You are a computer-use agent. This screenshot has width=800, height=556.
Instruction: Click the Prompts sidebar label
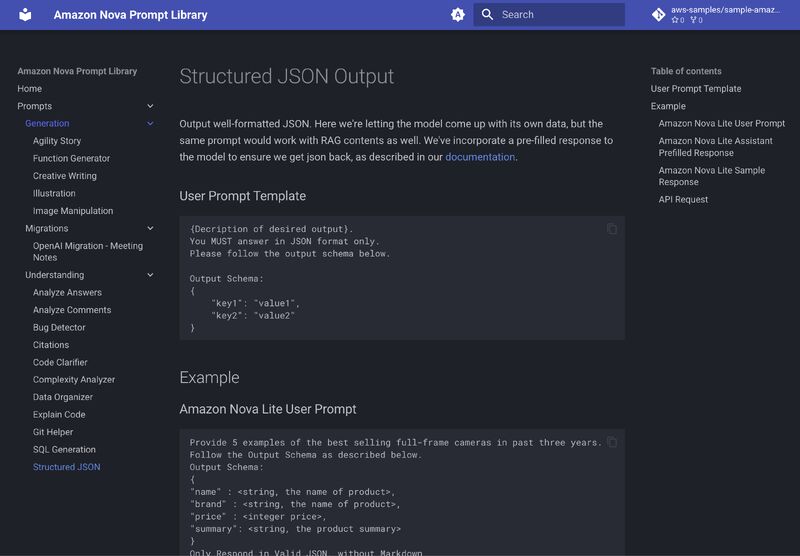pyautogui.click(x=35, y=106)
